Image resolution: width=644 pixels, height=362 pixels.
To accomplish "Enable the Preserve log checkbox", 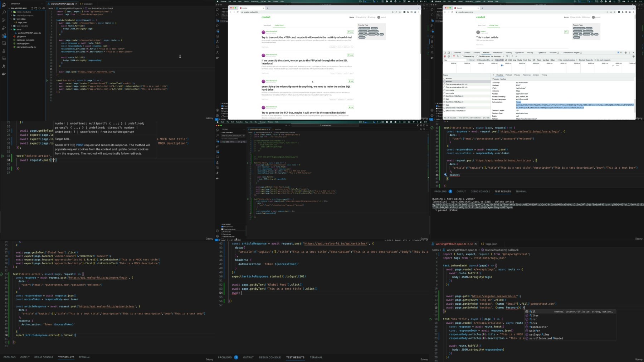I will [463, 57].
